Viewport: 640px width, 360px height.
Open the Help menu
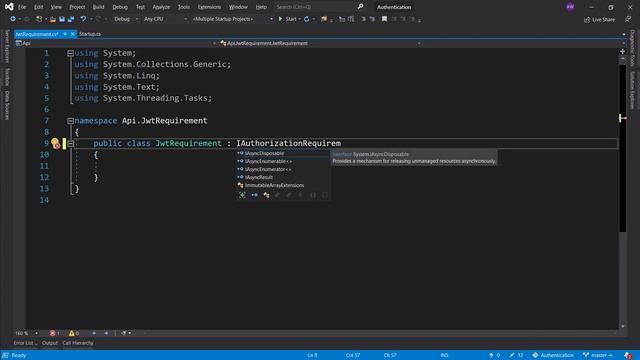pos(261,7)
